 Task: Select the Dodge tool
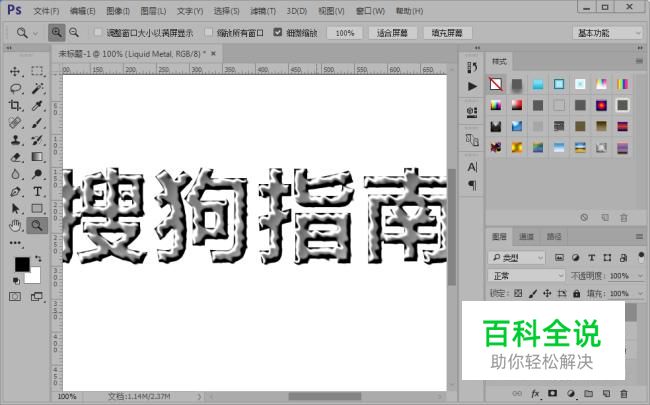37,174
